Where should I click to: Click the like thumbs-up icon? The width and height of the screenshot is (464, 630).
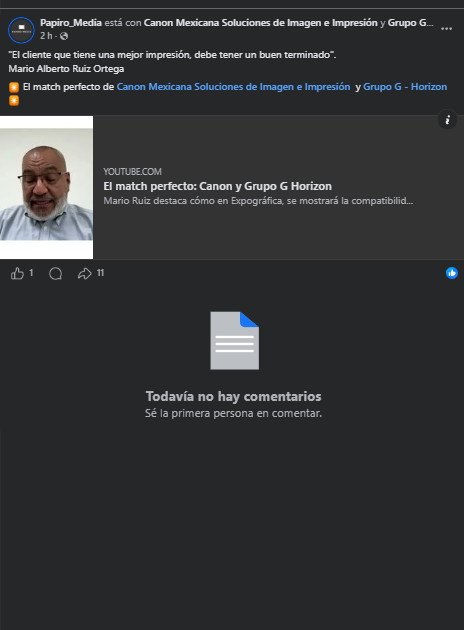[x=17, y=274]
